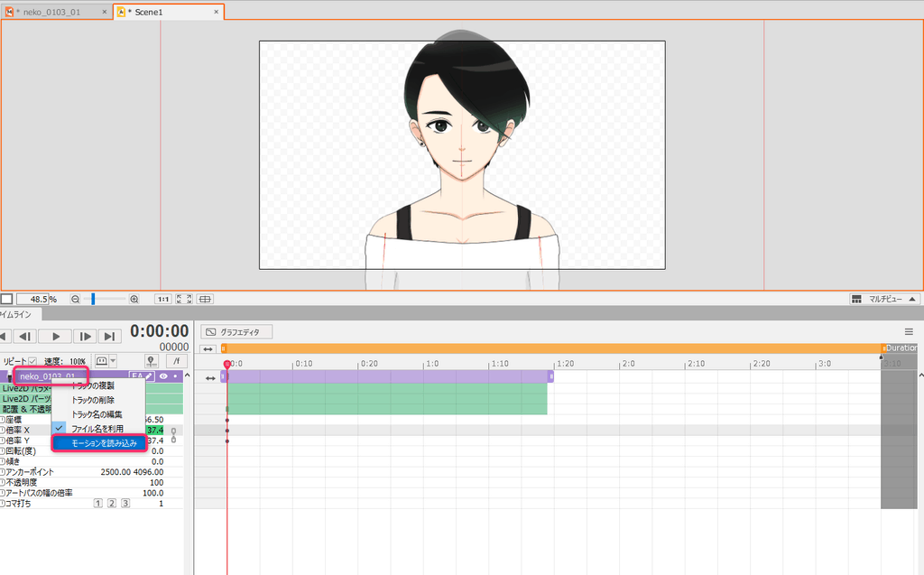The image size is (924, 575).
Task: Open the グラフエディタ graph editor
Action: click(x=236, y=332)
